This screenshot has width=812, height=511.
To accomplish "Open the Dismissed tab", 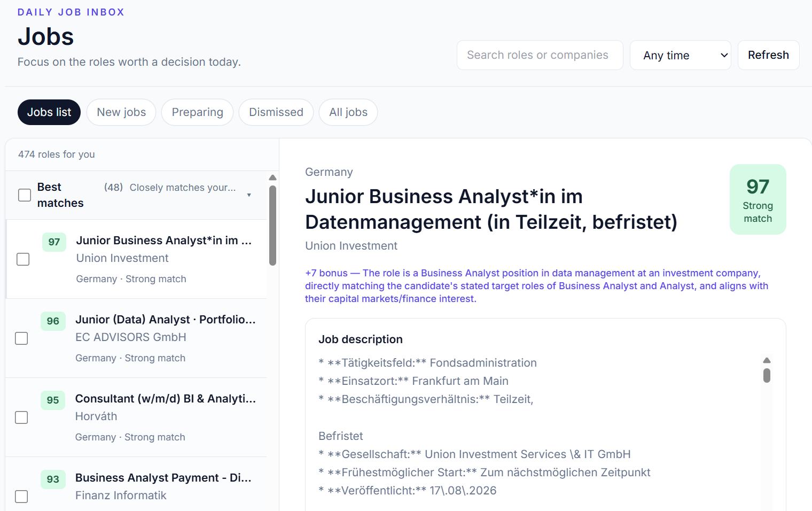I will pos(276,112).
